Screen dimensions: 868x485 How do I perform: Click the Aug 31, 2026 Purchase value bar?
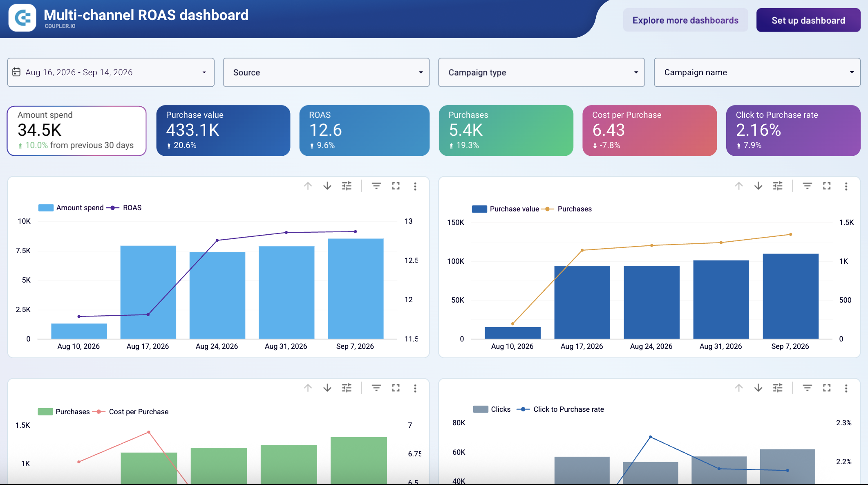(x=721, y=300)
